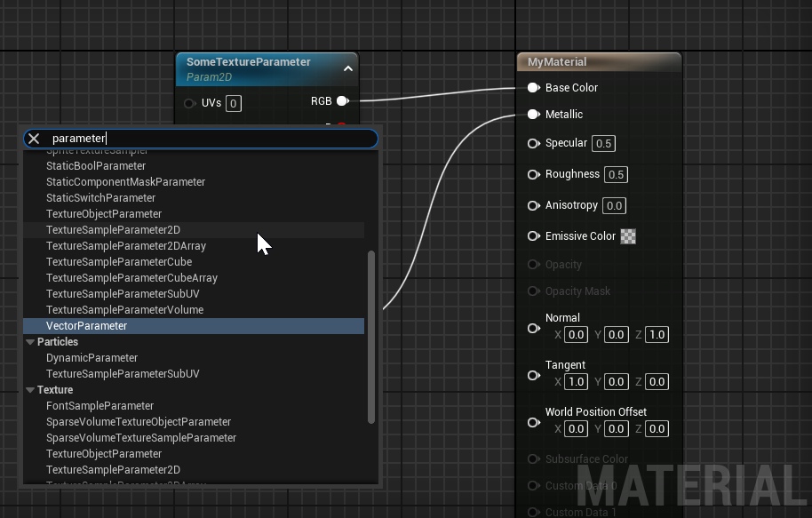812x518 pixels.
Task: Collapse the Particles category
Action: pyautogui.click(x=30, y=342)
